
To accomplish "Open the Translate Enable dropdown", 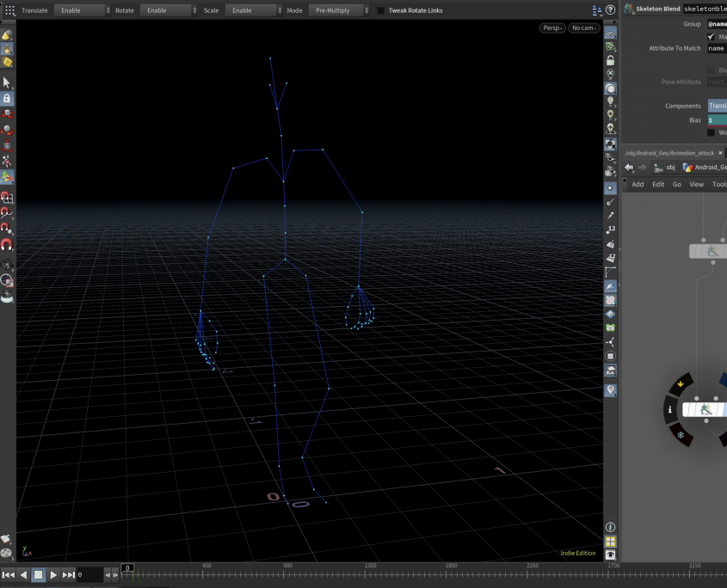I will 82,10.
